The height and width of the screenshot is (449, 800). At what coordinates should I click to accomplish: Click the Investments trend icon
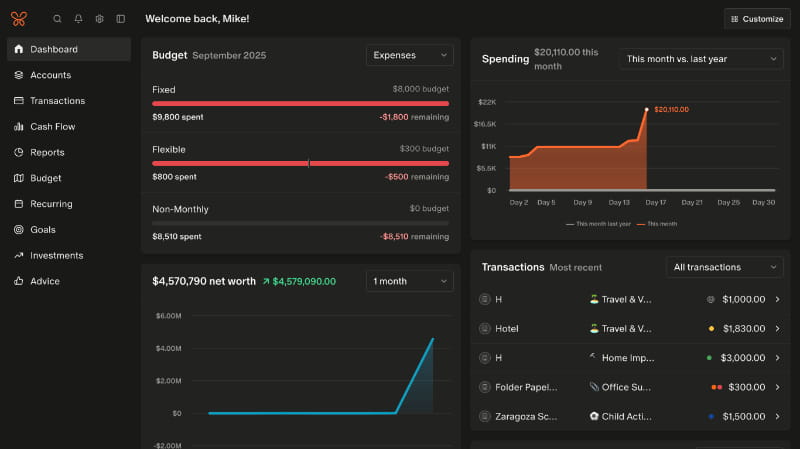pyautogui.click(x=19, y=255)
